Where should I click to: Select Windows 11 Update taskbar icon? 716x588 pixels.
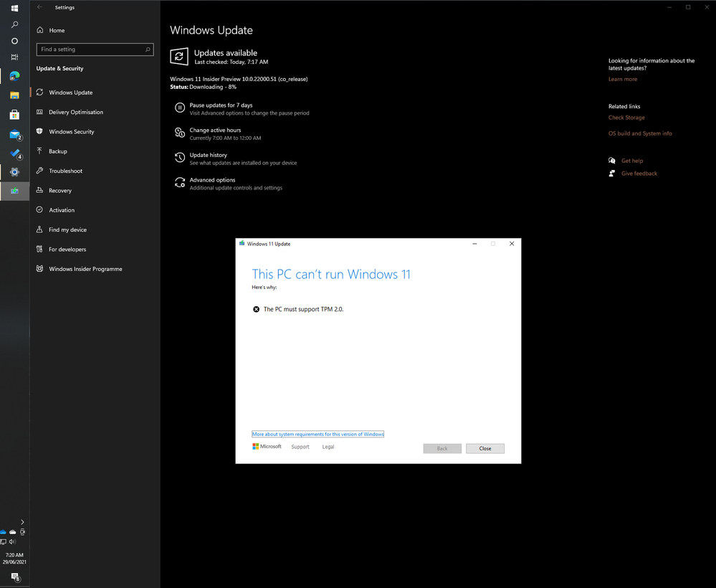point(14,191)
